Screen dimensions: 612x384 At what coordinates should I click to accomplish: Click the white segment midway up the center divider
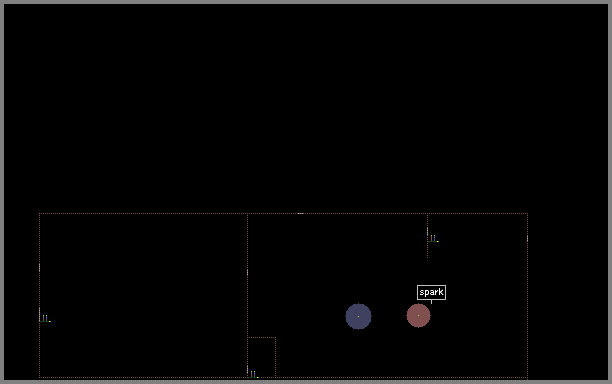pos(247,272)
